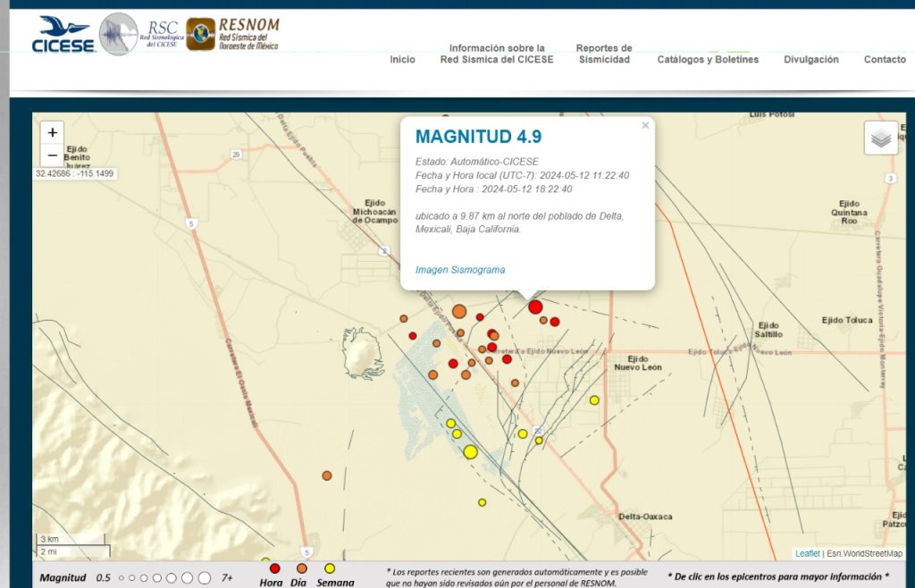Click the largest orange epicenter marker
Image resolution: width=915 pixels, height=588 pixels.
coord(459,312)
